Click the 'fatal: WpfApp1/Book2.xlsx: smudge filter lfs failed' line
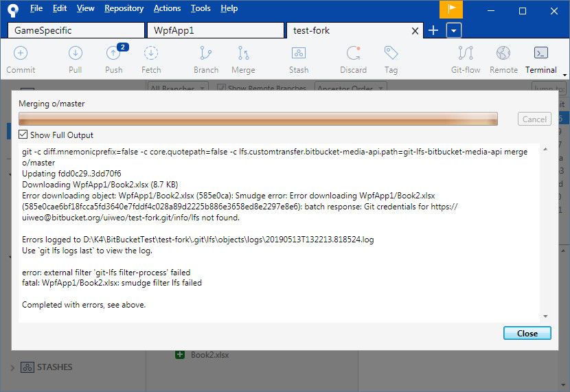 click(x=112, y=283)
